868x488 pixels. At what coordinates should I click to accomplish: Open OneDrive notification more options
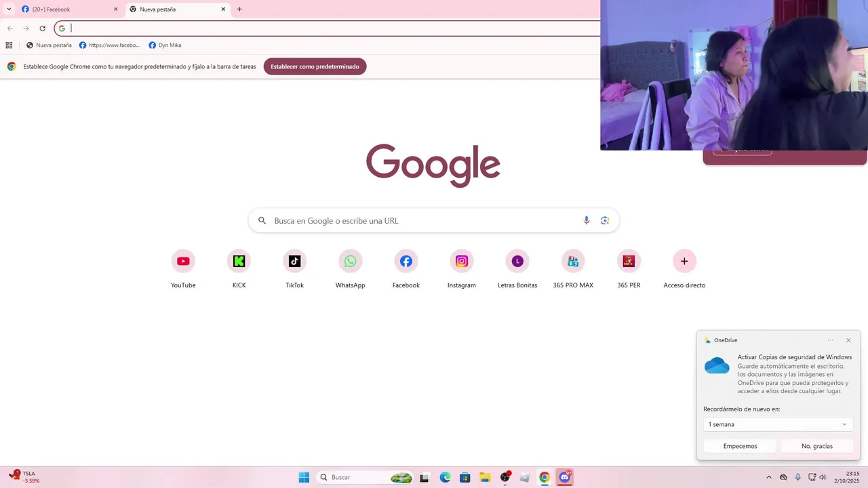click(831, 340)
